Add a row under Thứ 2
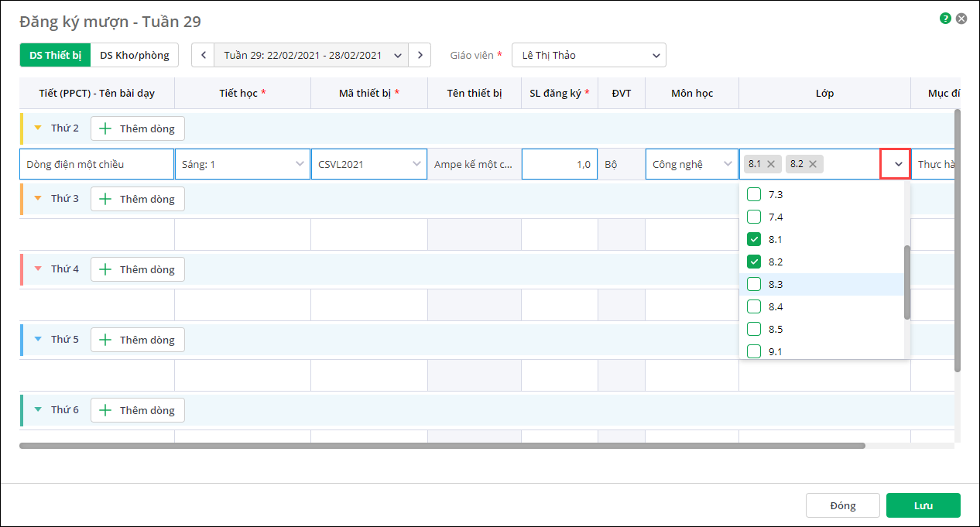The width and height of the screenshot is (980, 527). coord(138,128)
